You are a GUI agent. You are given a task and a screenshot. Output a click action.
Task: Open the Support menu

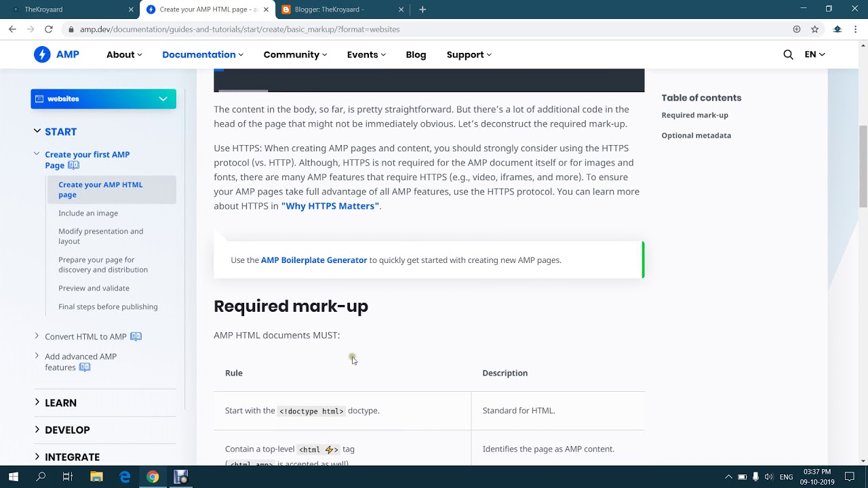point(469,54)
